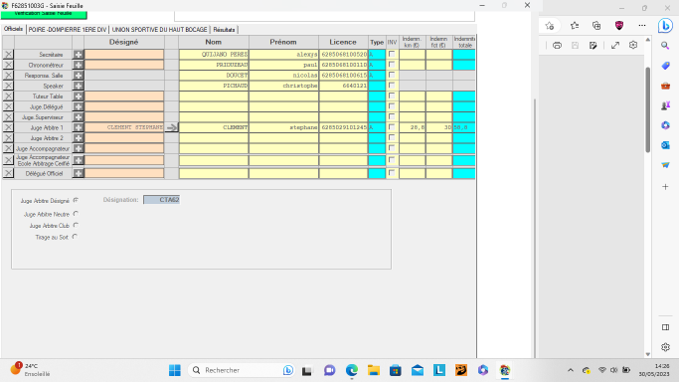Open Edge favorites star icon
Screen dimensions: 679x382
pyautogui.click(x=575, y=26)
